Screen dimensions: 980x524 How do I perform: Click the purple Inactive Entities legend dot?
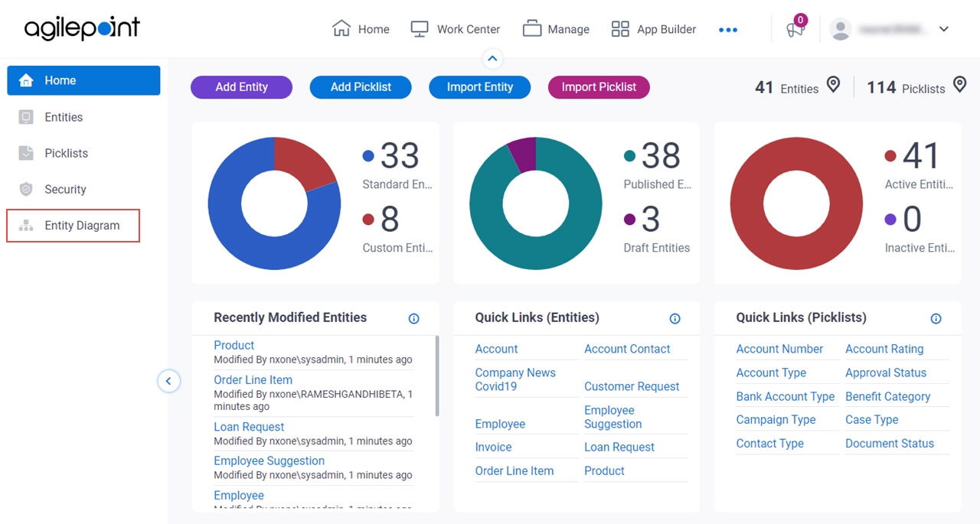point(890,220)
